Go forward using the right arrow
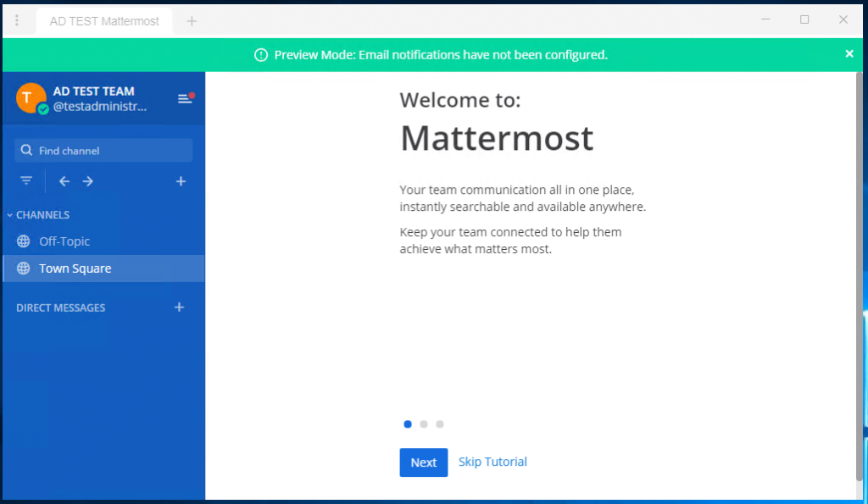The height and width of the screenshot is (504, 868). click(88, 181)
